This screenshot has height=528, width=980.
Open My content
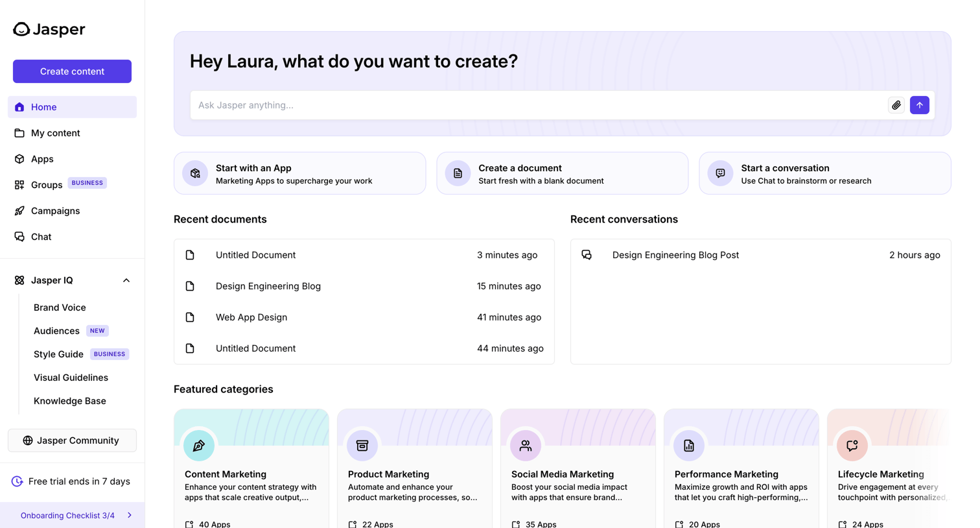coord(72,133)
